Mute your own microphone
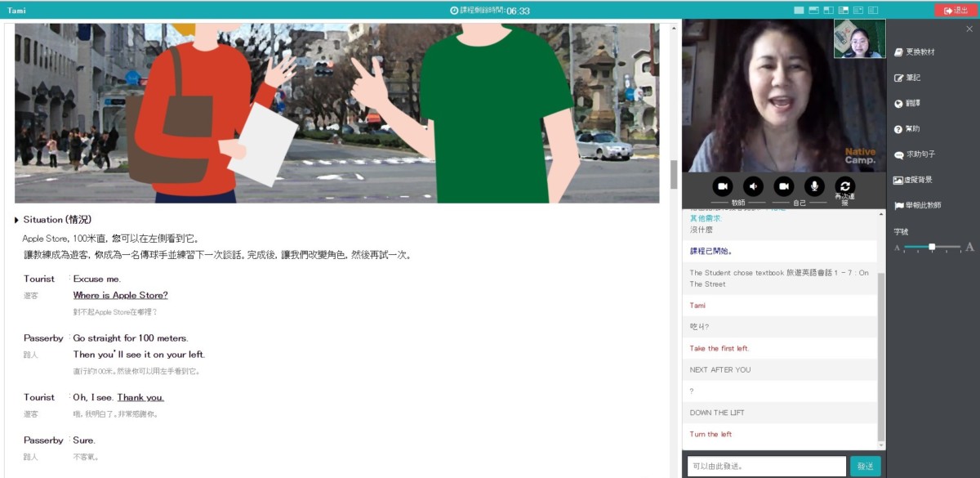Screen dimensions: 980x478 814,186
